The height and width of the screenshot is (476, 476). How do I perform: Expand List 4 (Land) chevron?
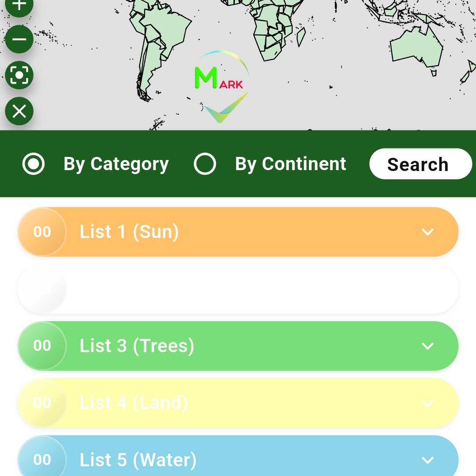[428, 403]
